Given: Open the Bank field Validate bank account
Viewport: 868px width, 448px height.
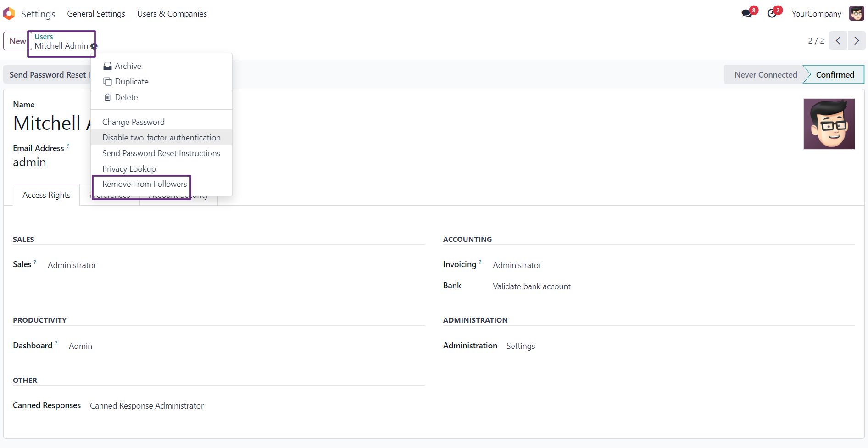Looking at the screenshot, I should click(532, 286).
